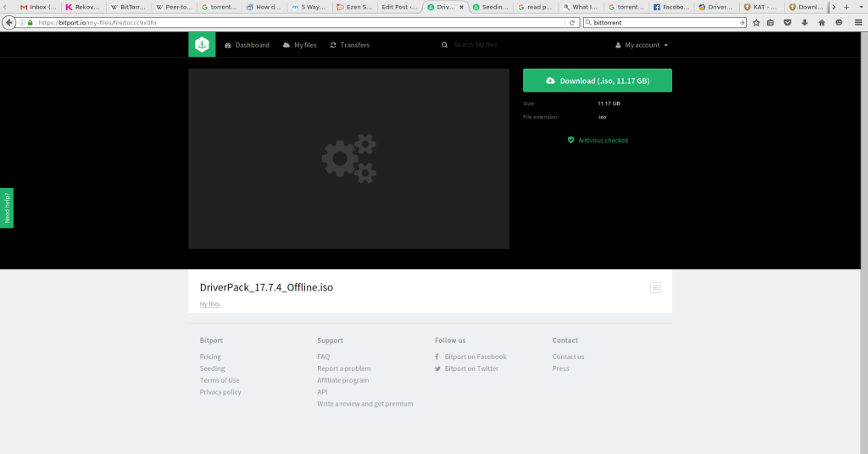Open the Pricing footer link

(210, 357)
